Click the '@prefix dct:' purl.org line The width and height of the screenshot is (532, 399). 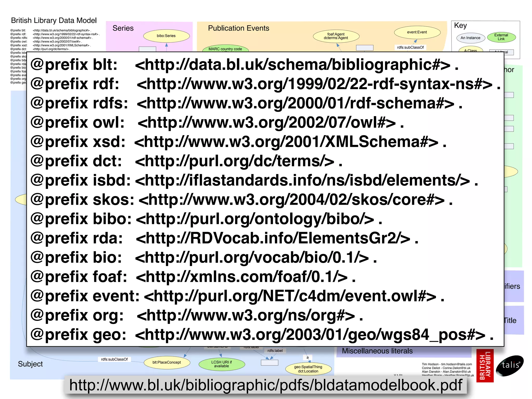[x=186, y=161]
